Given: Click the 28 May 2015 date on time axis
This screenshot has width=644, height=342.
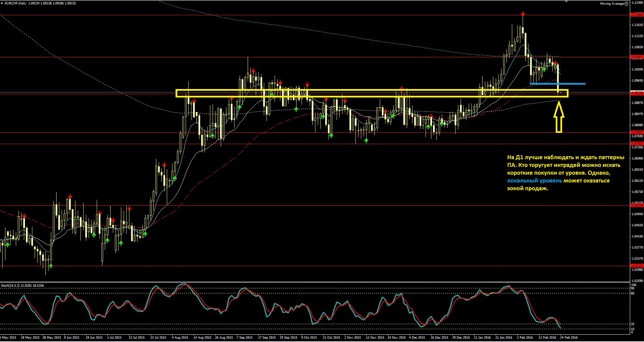Looking at the screenshot, I should 52,338.
